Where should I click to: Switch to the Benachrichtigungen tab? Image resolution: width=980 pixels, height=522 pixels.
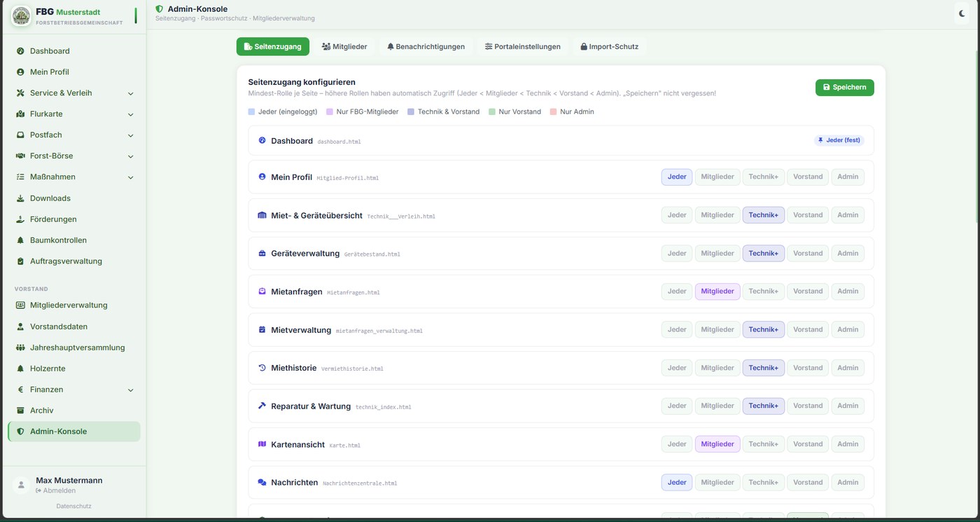tap(426, 47)
